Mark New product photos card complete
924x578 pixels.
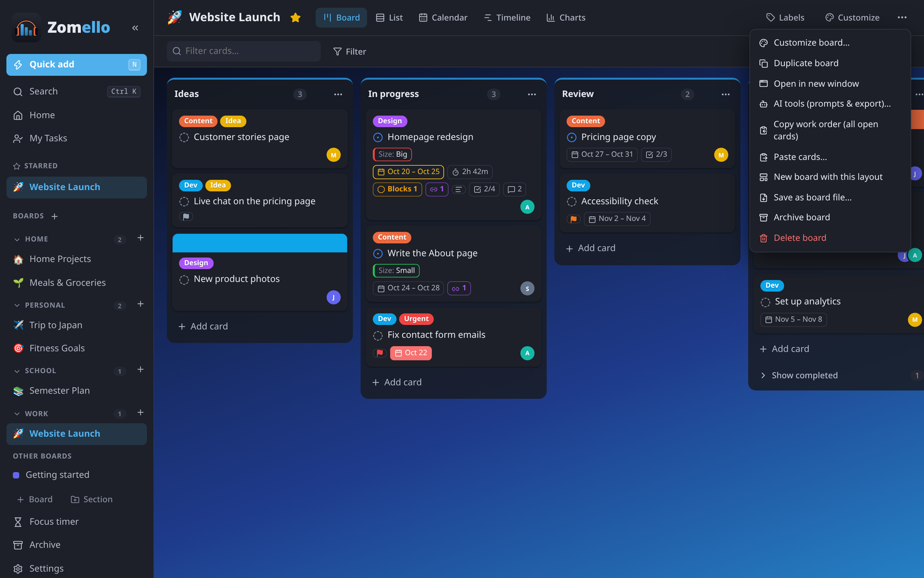pos(184,280)
